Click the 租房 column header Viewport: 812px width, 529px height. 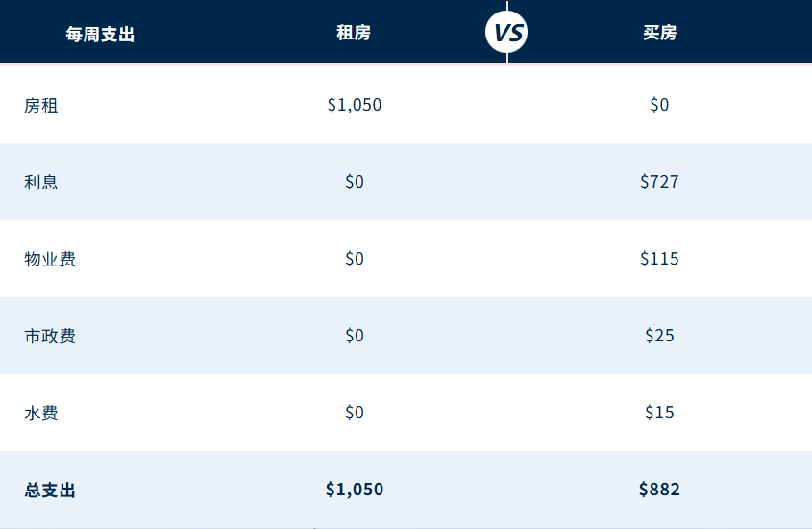pos(354,33)
